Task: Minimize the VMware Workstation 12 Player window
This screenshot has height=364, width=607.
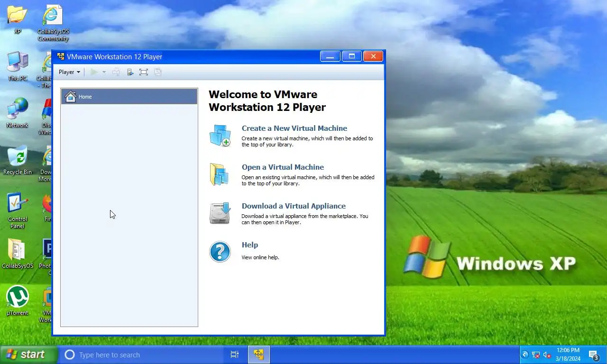Action: [x=330, y=56]
